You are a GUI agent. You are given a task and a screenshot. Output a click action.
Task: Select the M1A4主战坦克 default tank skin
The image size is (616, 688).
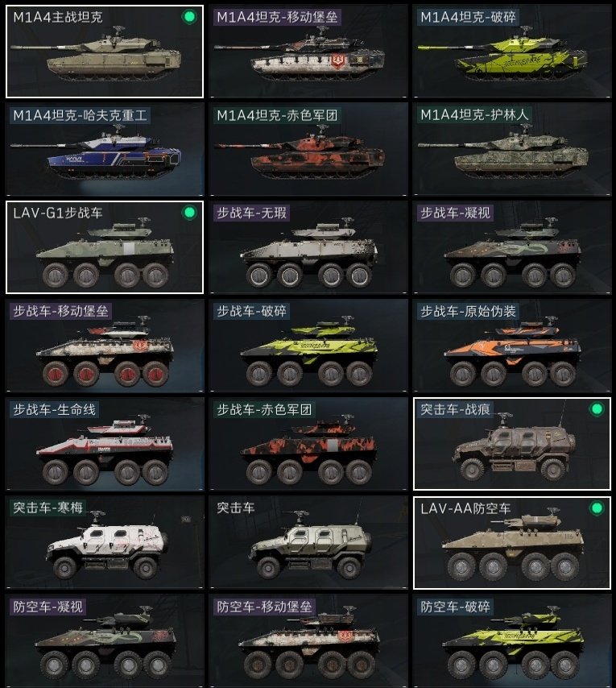(105, 52)
